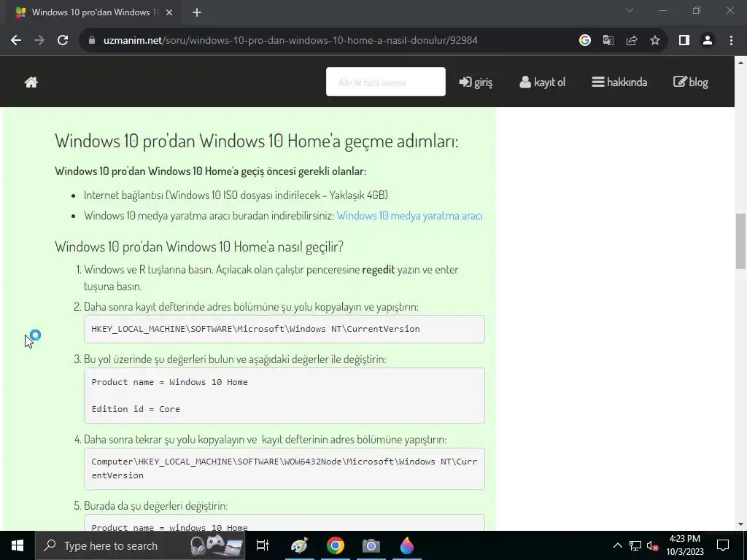Open the translate page icon
This screenshot has height=560, width=747.
608,41
